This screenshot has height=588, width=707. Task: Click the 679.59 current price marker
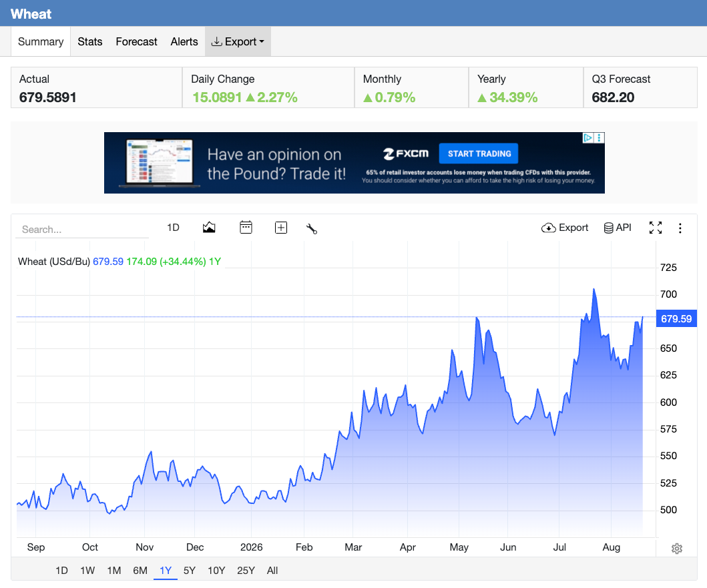tap(676, 319)
